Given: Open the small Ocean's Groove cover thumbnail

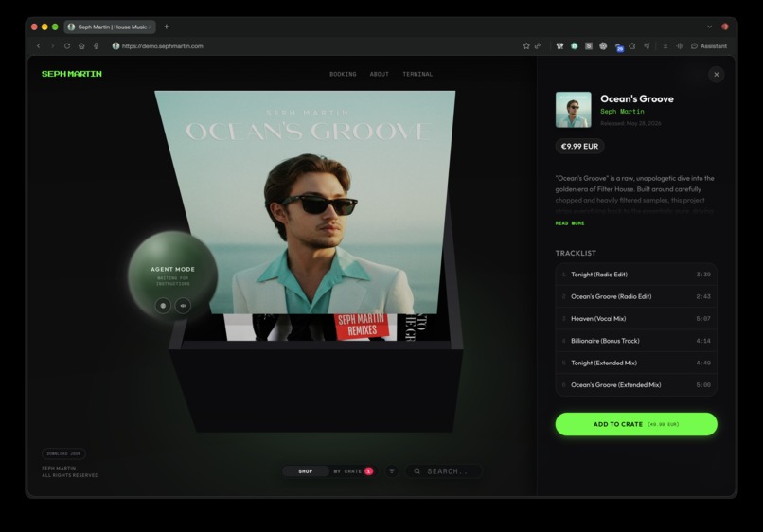Looking at the screenshot, I should [574, 110].
